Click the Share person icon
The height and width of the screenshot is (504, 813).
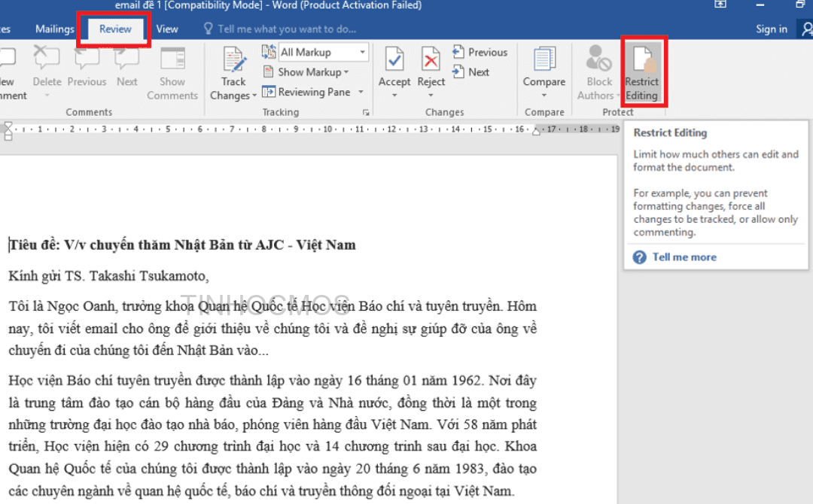coord(806,29)
